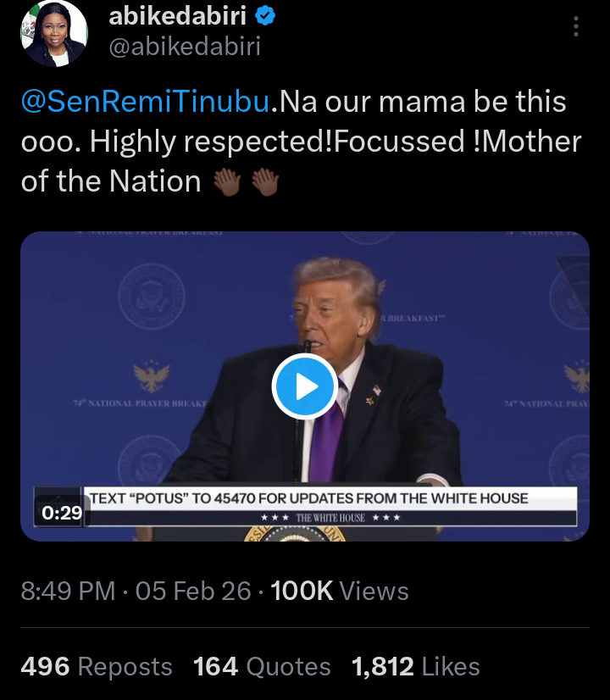Open abikedabiri's profile picture

[54, 34]
